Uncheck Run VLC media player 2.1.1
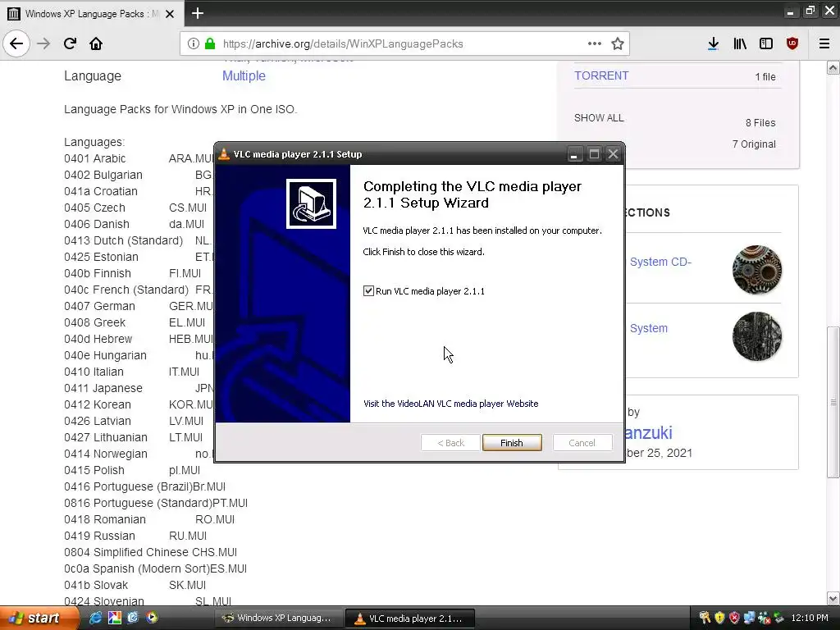 [x=368, y=291]
